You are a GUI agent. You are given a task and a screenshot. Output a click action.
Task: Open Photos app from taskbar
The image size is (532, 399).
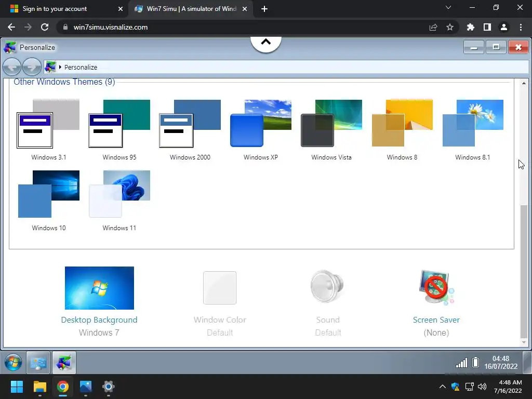[86, 387]
